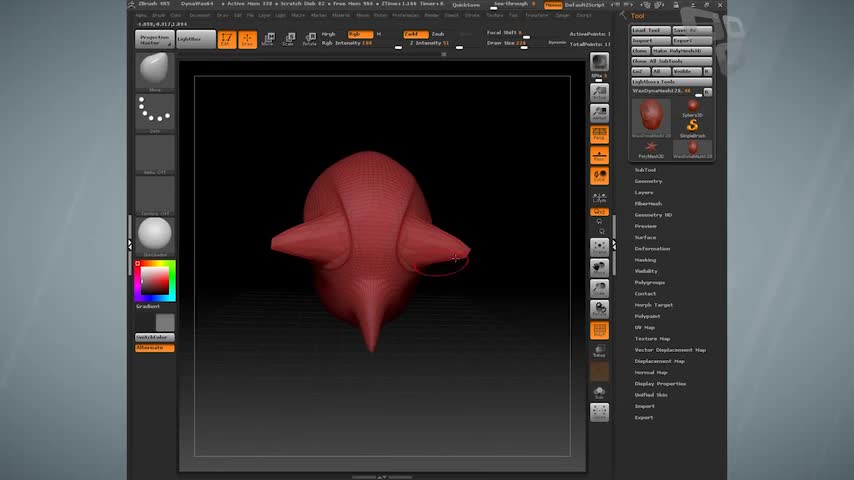Click the material sphere thumbnail

[155, 235]
